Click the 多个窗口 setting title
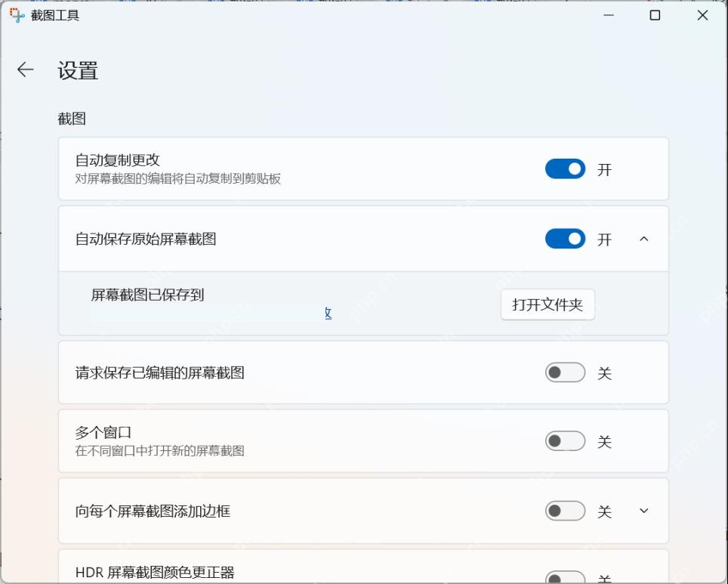This screenshot has width=728, height=584. pos(103,433)
